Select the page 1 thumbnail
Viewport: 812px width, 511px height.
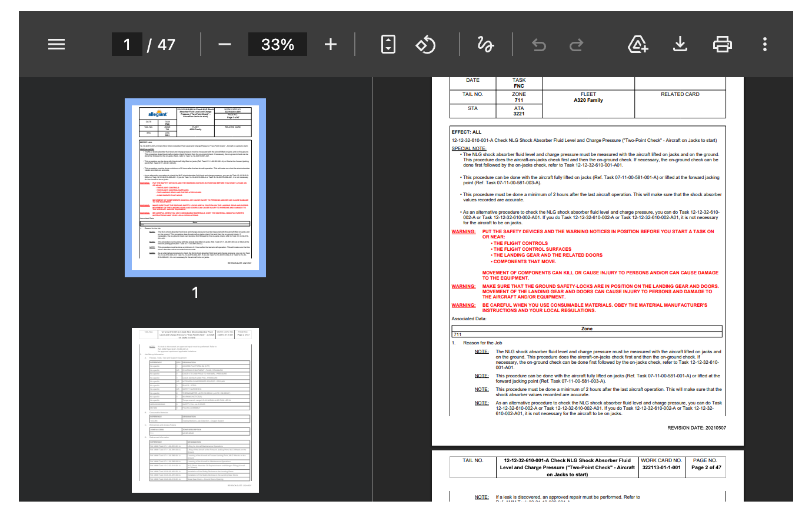195,187
